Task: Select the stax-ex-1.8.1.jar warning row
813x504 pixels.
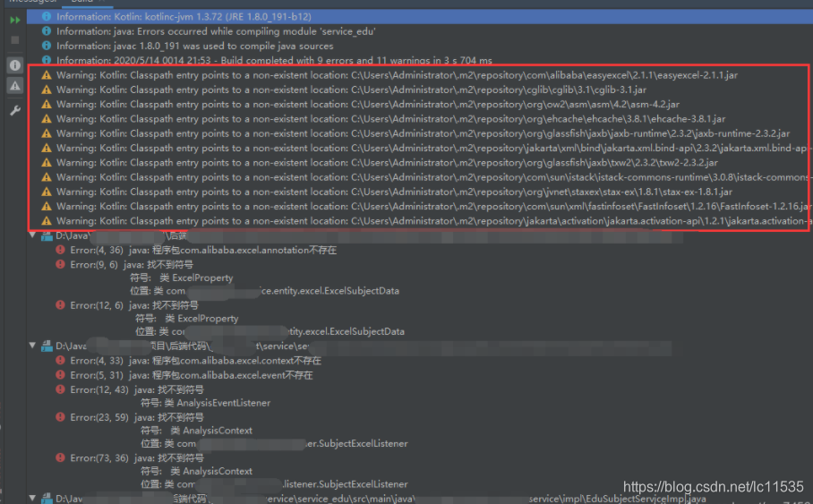Action: [x=418, y=192]
